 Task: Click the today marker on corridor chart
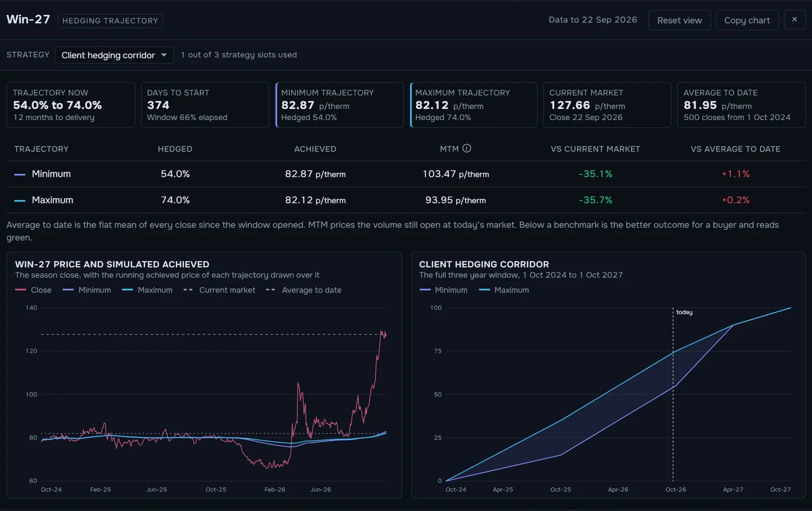click(684, 312)
